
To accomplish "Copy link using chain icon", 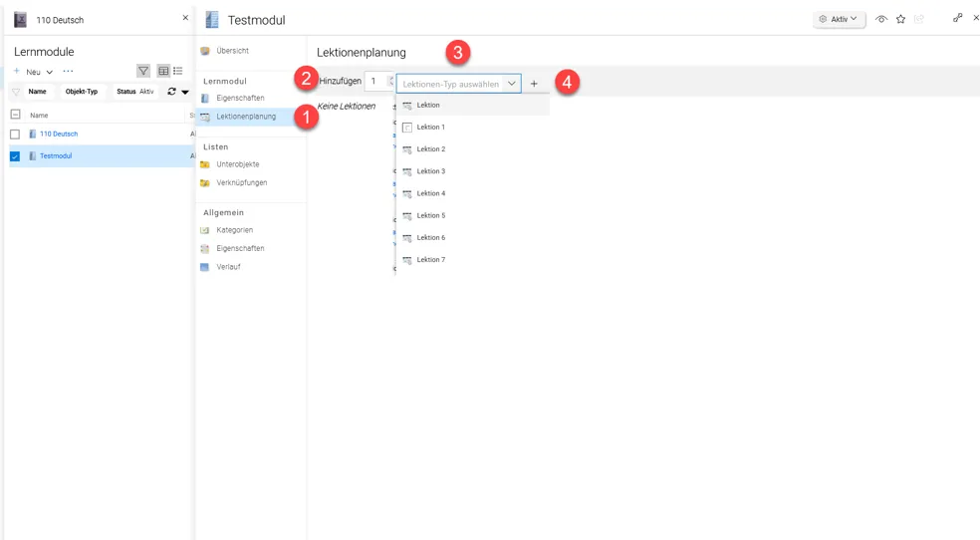I will (x=957, y=18).
